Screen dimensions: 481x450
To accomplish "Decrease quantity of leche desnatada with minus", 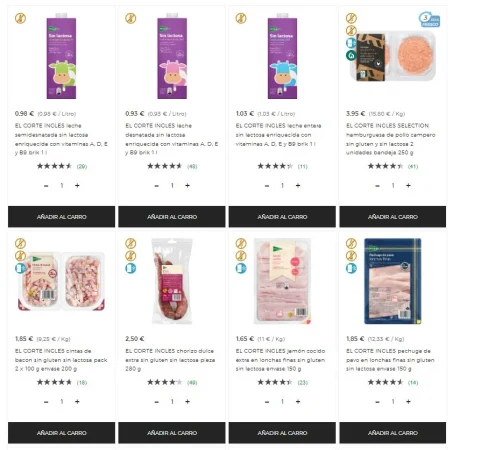I will click(x=157, y=186).
